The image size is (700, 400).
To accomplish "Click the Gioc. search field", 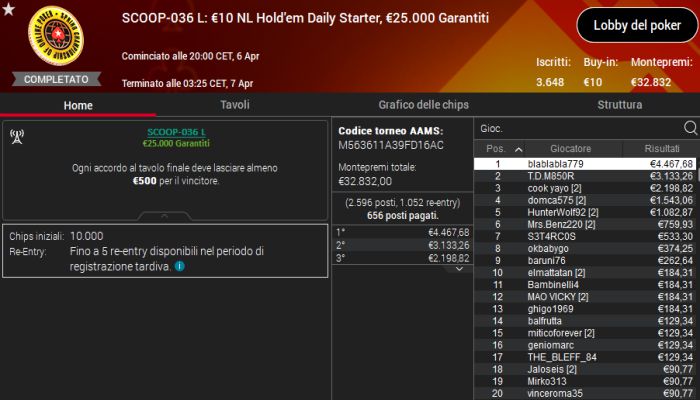I will [578, 129].
